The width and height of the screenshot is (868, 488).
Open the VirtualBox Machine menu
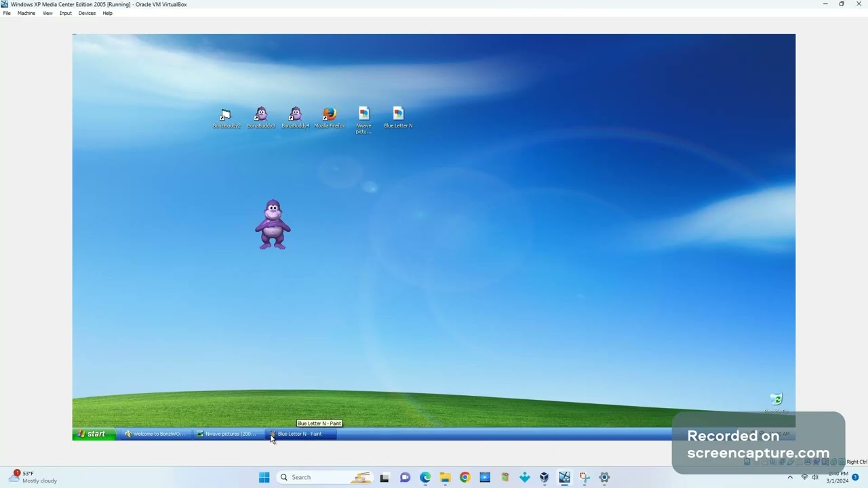pos(26,13)
